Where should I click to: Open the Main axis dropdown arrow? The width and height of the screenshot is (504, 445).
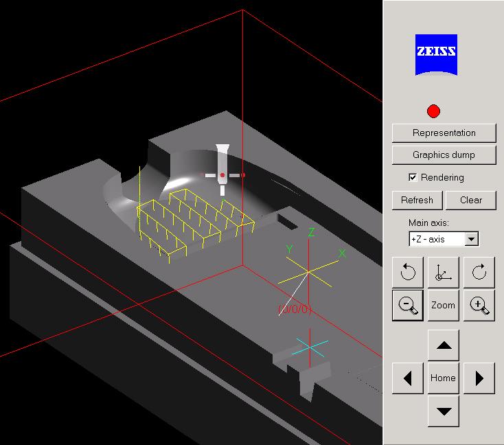click(471, 239)
